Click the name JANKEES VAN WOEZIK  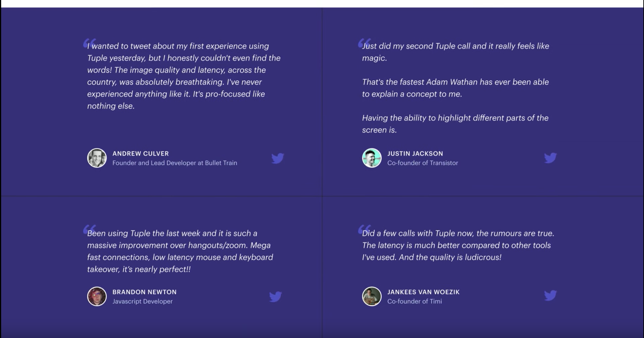(x=423, y=292)
